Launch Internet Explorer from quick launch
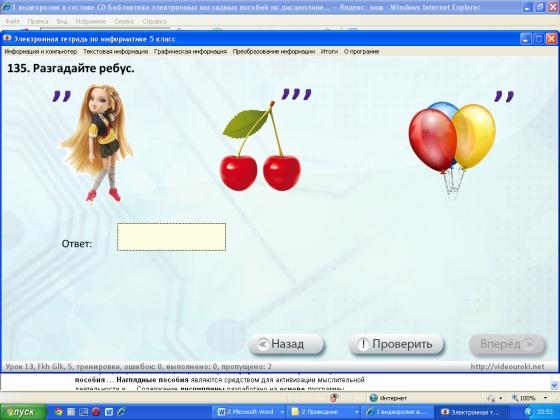560x420 pixels. click(121, 412)
